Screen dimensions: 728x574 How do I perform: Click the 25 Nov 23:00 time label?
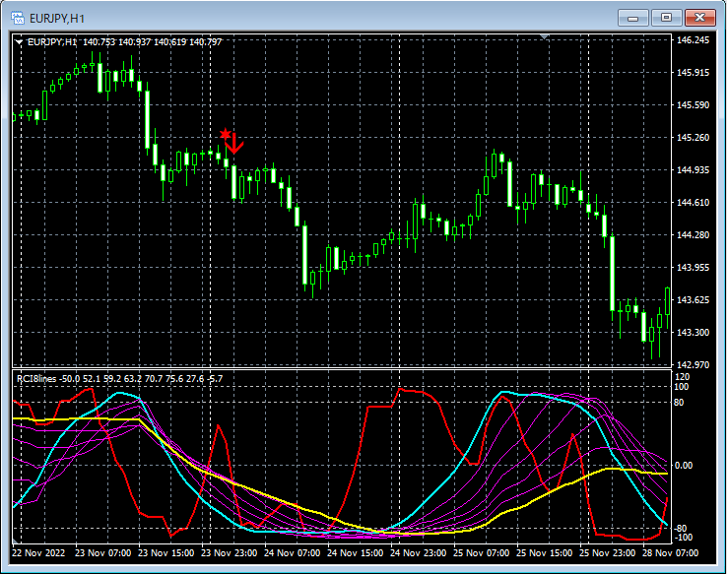click(608, 553)
